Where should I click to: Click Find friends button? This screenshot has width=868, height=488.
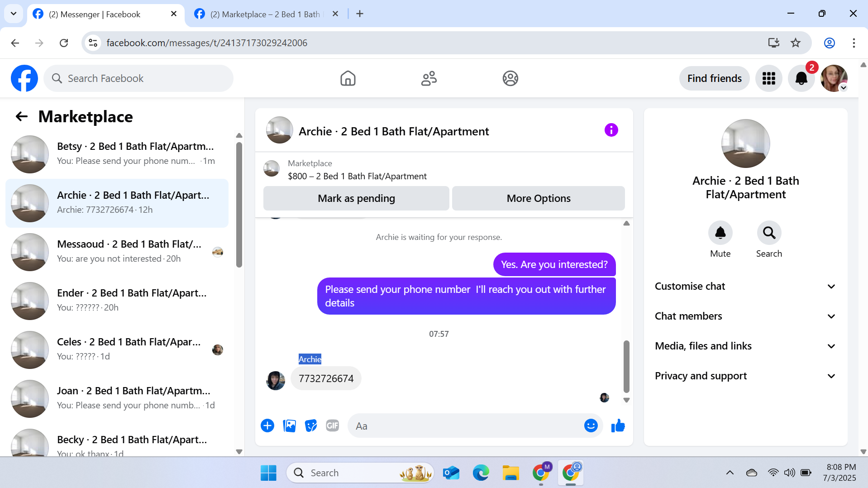tap(714, 78)
